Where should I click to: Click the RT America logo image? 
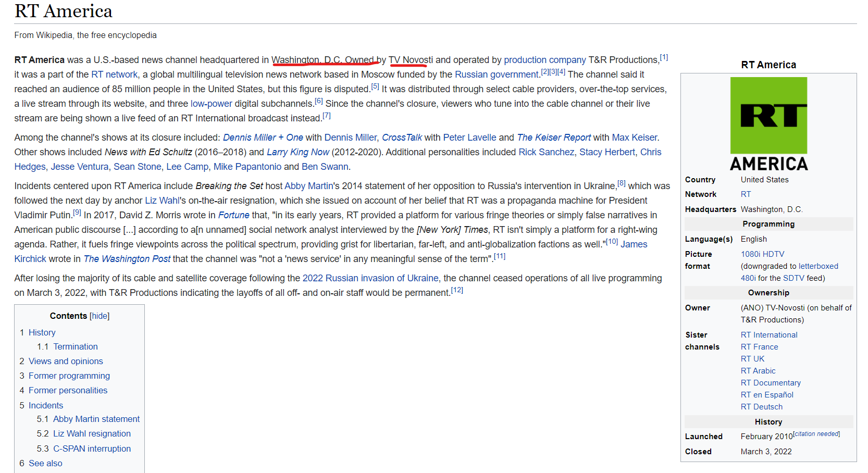(x=768, y=124)
